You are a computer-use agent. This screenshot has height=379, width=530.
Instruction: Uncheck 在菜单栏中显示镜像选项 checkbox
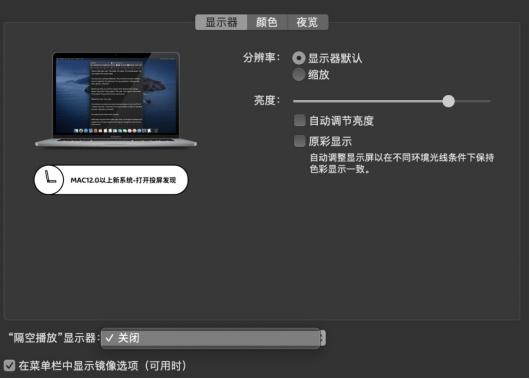tap(9, 365)
